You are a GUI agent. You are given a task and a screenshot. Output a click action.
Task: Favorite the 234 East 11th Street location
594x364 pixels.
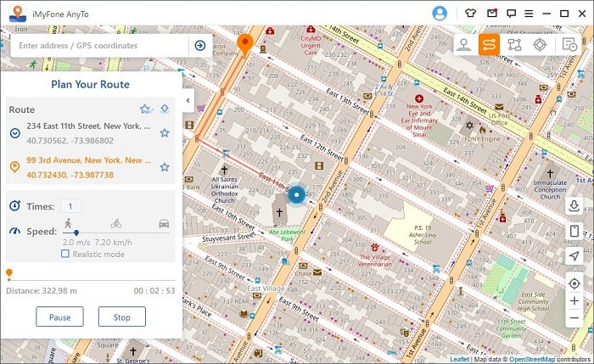pos(165,133)
